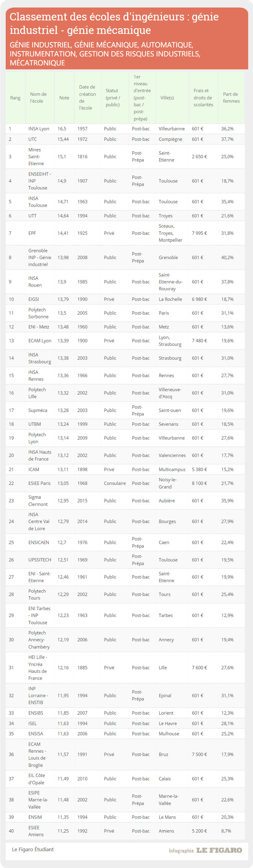253x868 pixels.
Task: Click the Le Figaro logo
Action: click(x=219, y=850)
